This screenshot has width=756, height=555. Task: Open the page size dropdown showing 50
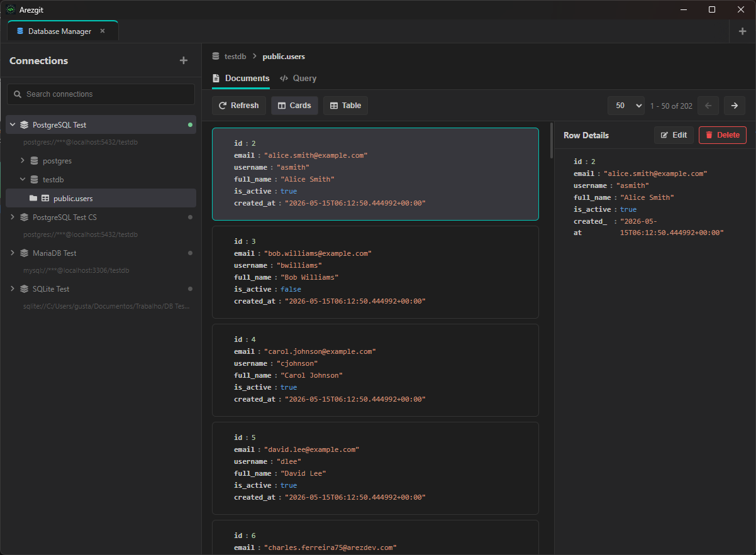pos(626,106)
